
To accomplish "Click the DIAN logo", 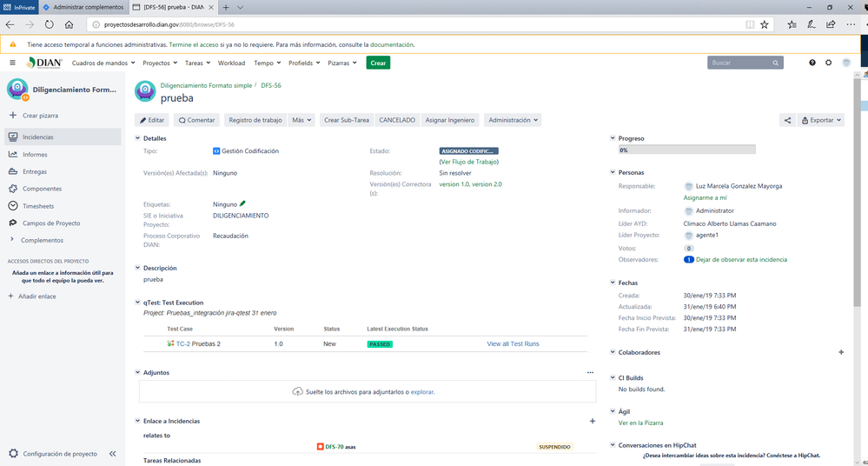I will [44, 63].
